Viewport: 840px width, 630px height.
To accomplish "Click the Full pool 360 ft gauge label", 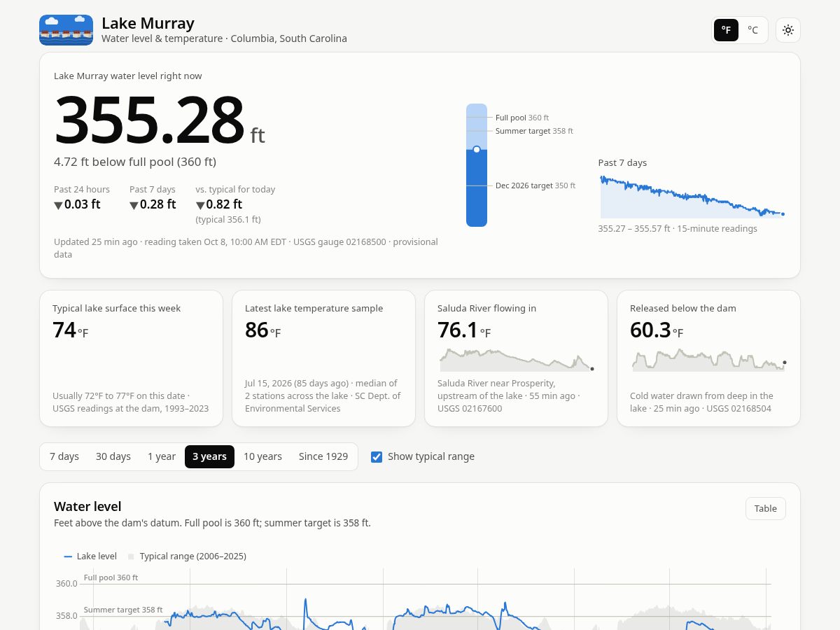I will tap(522, 118).
